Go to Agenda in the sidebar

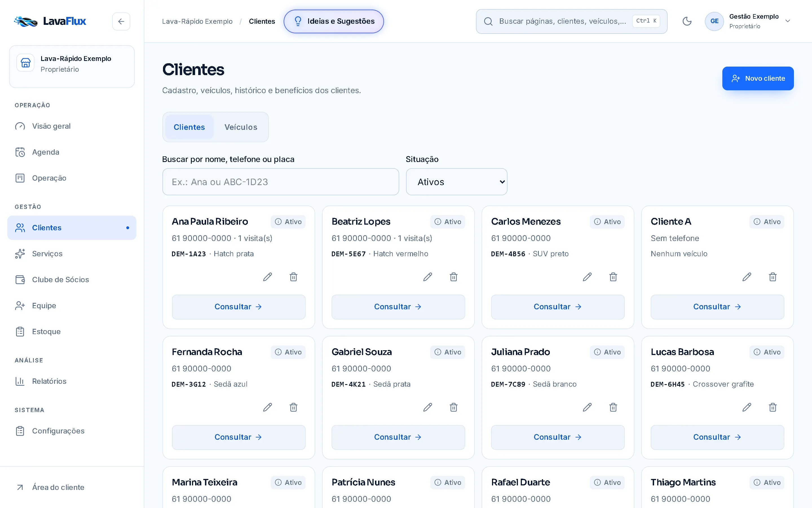tap(72, 152)
